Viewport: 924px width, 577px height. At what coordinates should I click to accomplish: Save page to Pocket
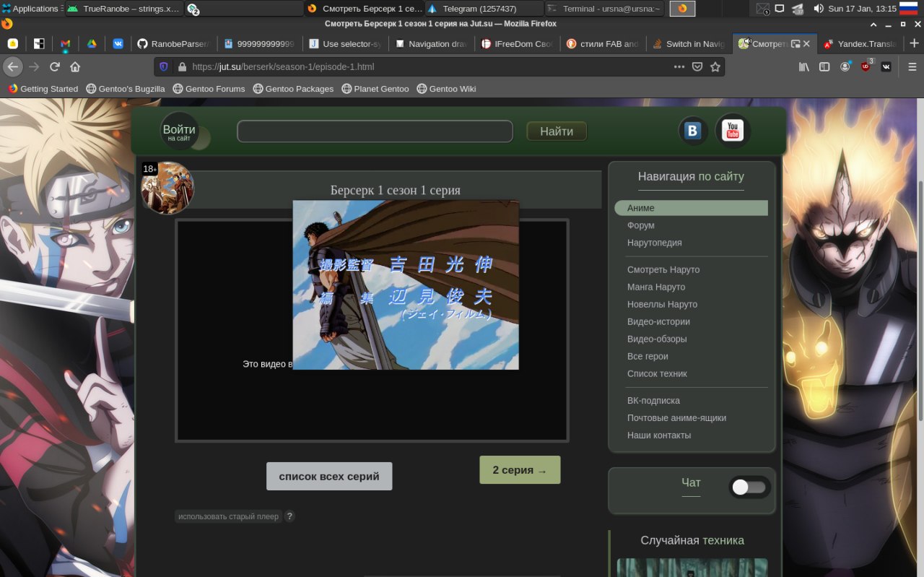pos(697,66)
